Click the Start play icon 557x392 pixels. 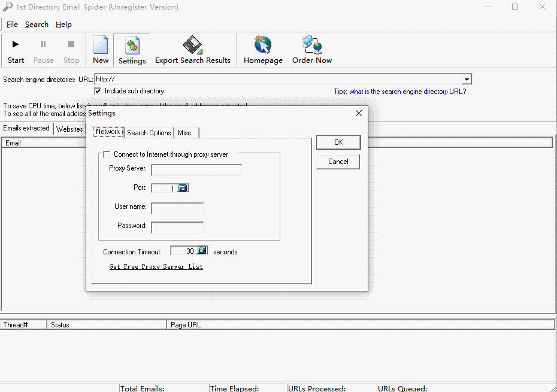coord(16,45)
